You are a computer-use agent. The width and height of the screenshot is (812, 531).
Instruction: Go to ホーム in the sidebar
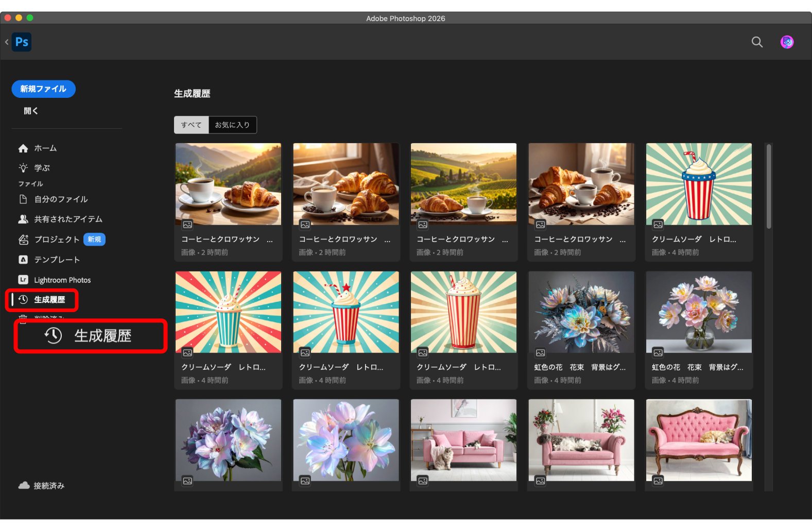coord(45,148)
